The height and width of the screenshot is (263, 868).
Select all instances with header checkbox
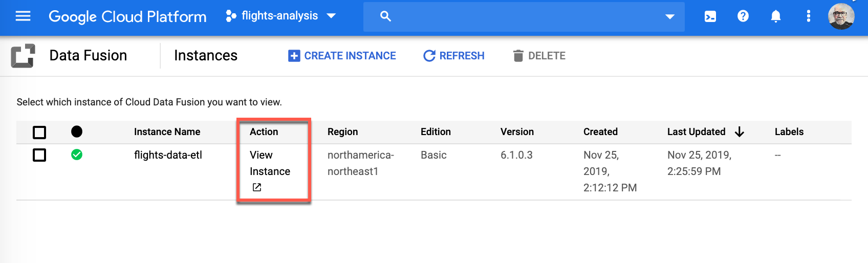point(39,133)
